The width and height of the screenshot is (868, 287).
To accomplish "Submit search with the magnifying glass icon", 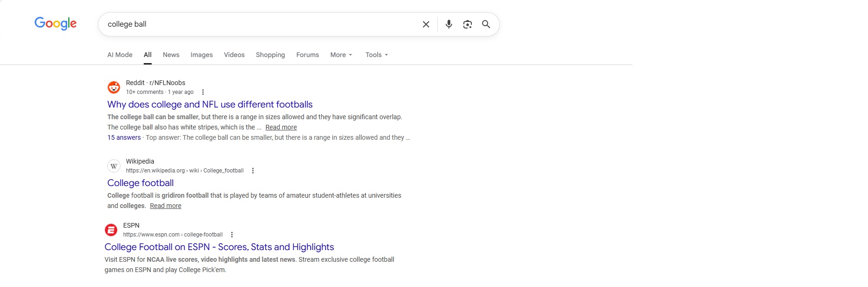I will click(x=486, y=24).
